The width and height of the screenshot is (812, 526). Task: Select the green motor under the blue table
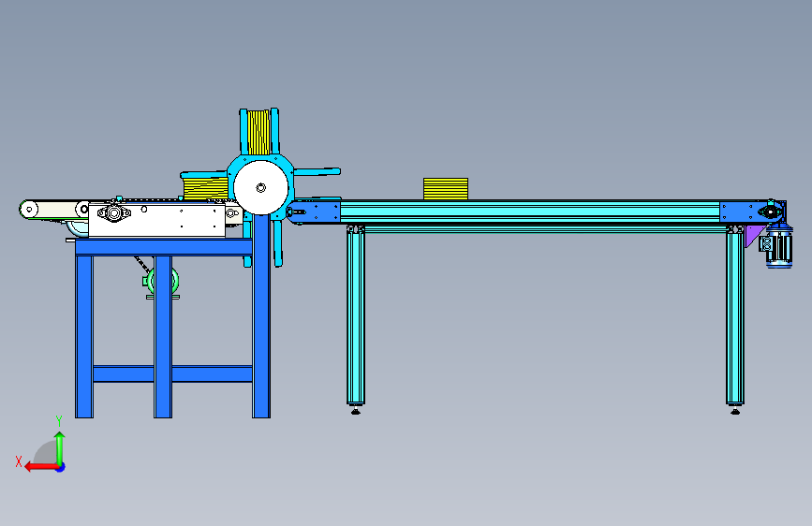point(162,283)
